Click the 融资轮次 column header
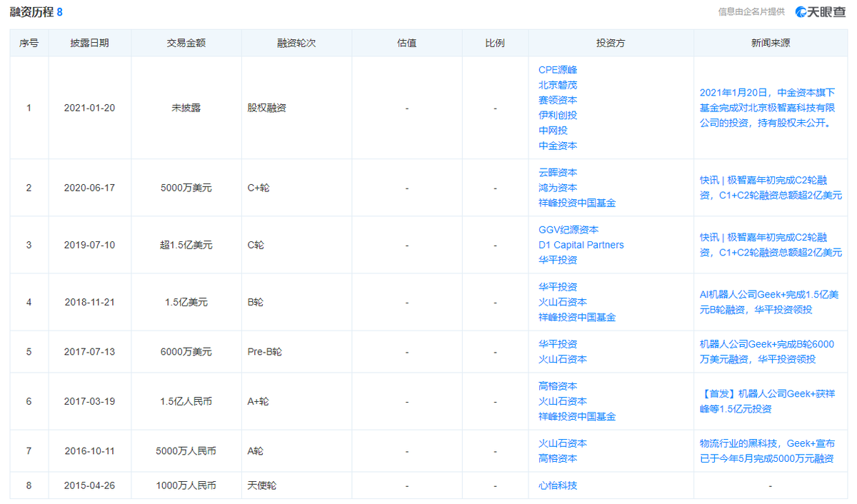The image size is (857, 504). (x=296, y=43)
